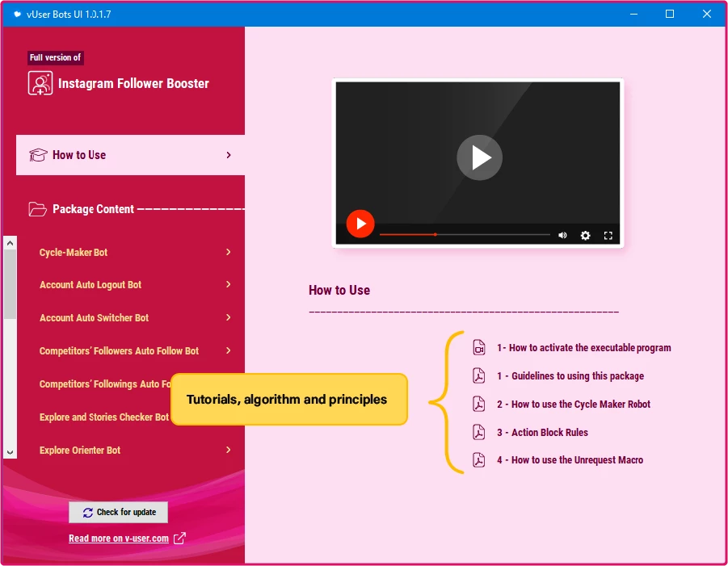Select the How to Use menu item
This screenshot has height=566, width=728.
(x=130, y=155)
